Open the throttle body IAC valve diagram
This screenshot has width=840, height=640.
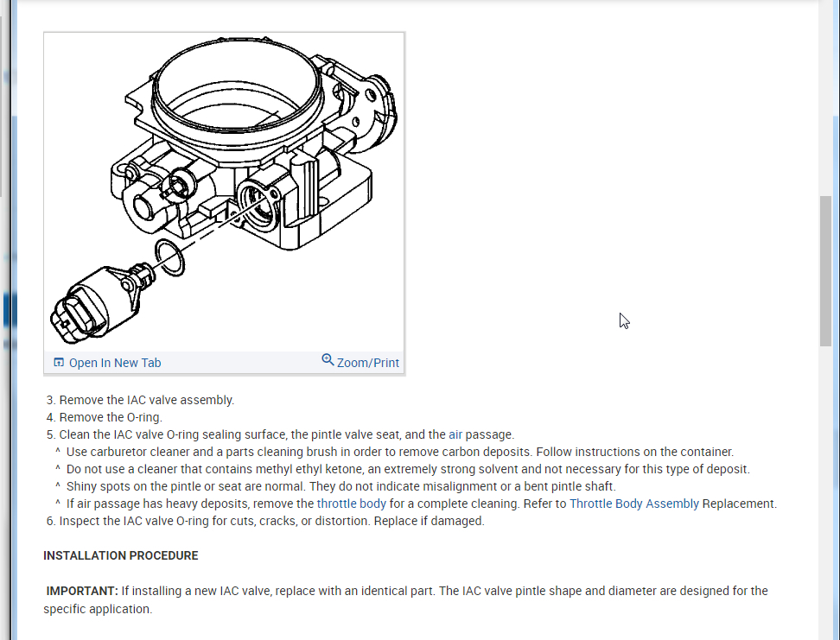[224, 192]
